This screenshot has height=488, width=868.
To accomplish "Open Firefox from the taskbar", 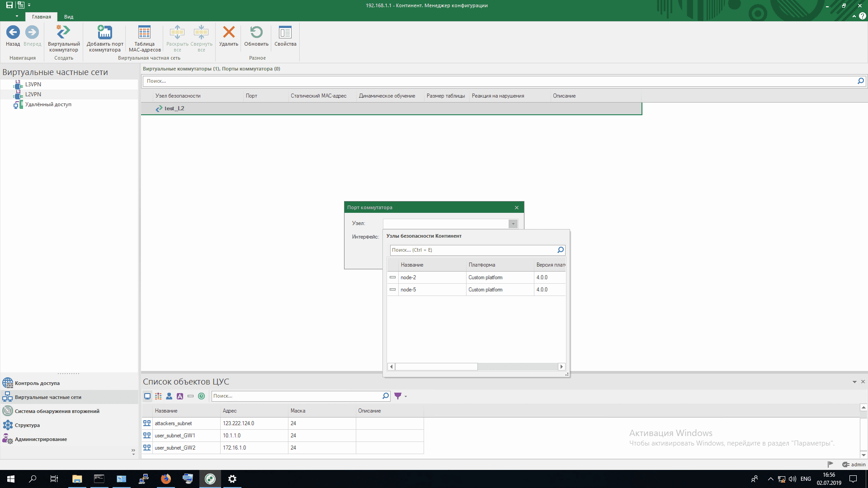I will click(x=166, y=479).
